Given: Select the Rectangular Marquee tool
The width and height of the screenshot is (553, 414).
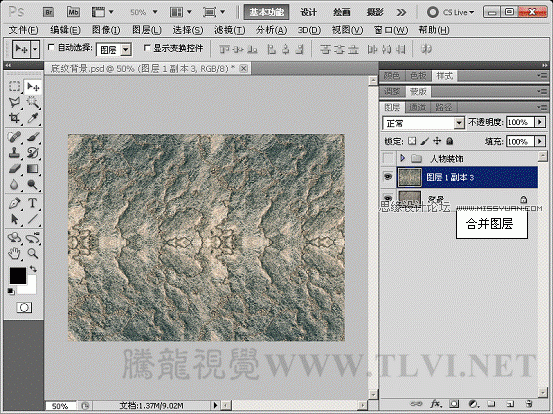Looking at the screenshot, I should point(14,86).
